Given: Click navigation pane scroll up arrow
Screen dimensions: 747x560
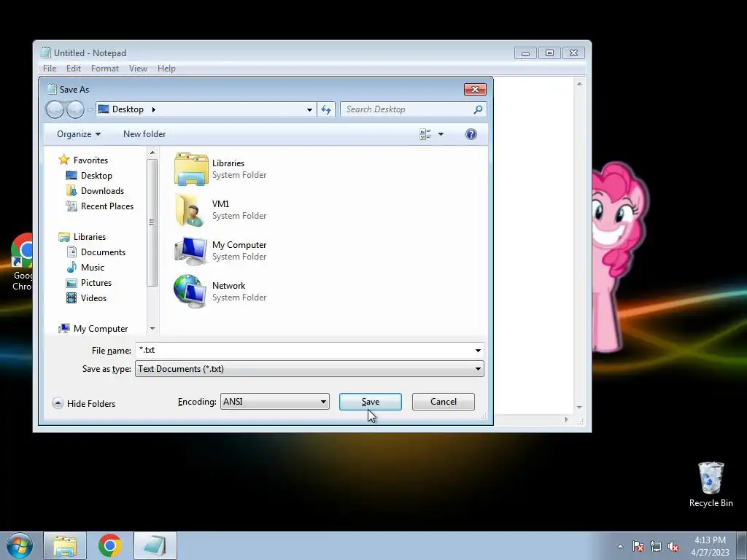Looking at the screenshot, I should click(152, 153).
